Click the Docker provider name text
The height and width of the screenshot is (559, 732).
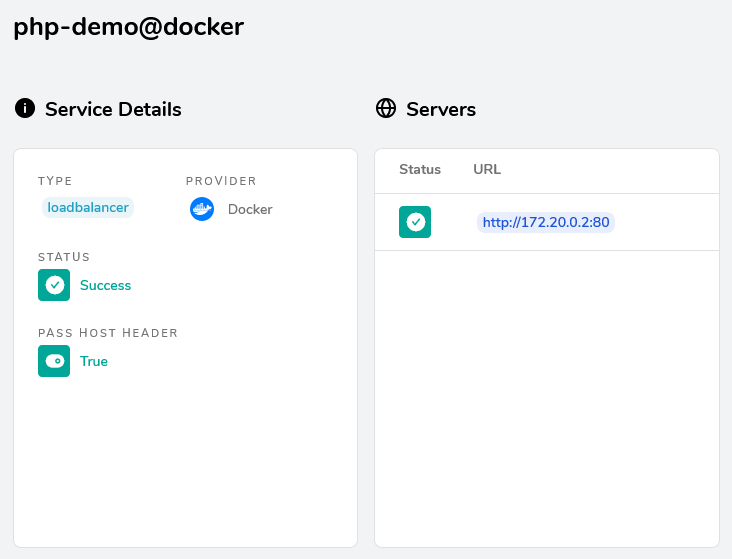point(250,209)
